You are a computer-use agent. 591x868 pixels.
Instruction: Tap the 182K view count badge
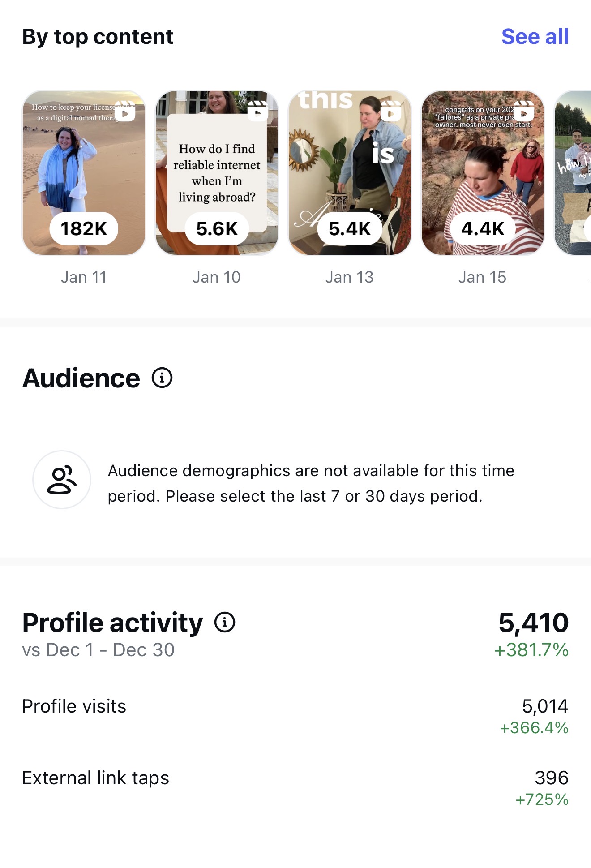pyautogui.click(x=84, y=228)
